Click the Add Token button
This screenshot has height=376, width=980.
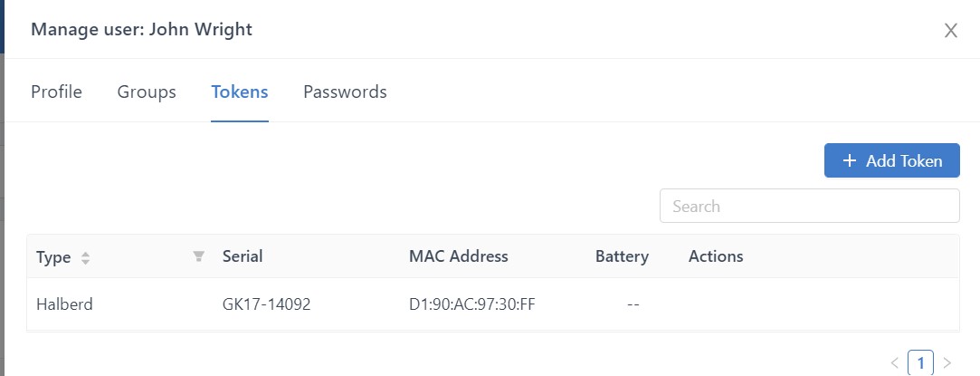click(x=891, y=160)
